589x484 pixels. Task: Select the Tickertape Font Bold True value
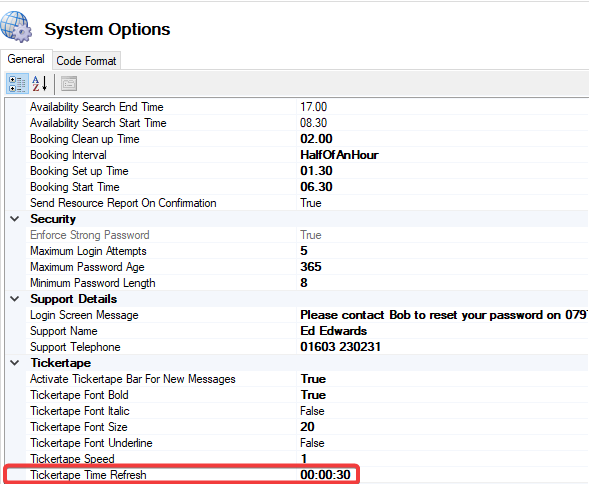tap(443, 395)
